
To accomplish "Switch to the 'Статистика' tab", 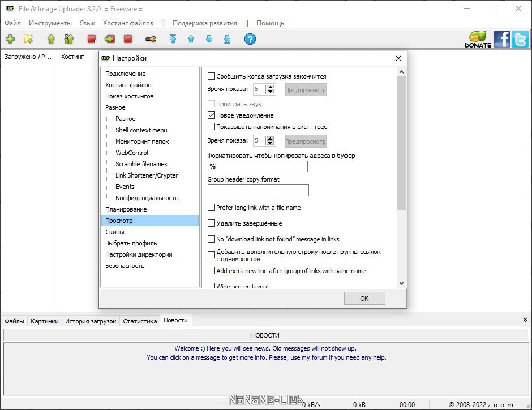I will 140,321.
